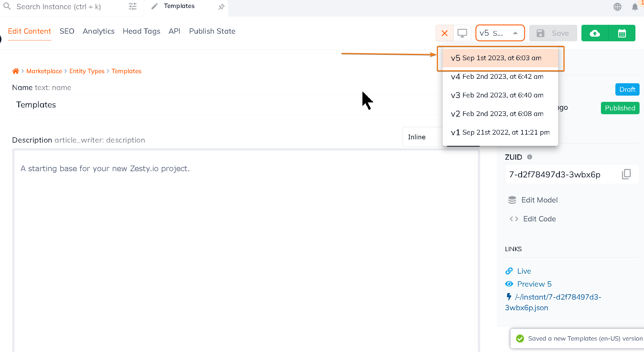Switch to the Analytics tab
Image resolution: width=644 pixels, height=353 pixels.
coord(99,31)
